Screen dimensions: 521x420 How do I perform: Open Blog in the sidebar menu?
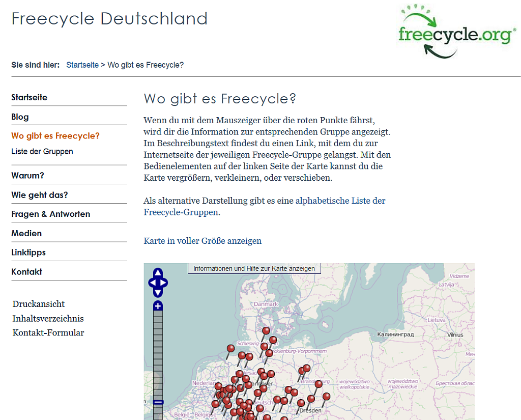click(x=20, y=117)
